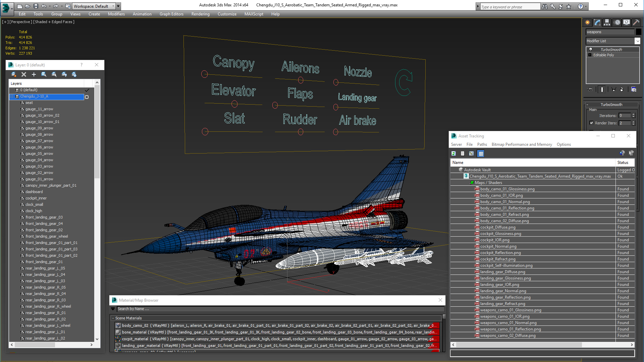
Task: Toggle TurboSmooth modifier lightbulb visibility
Action: pyautogui.click(x=591, y=49)
